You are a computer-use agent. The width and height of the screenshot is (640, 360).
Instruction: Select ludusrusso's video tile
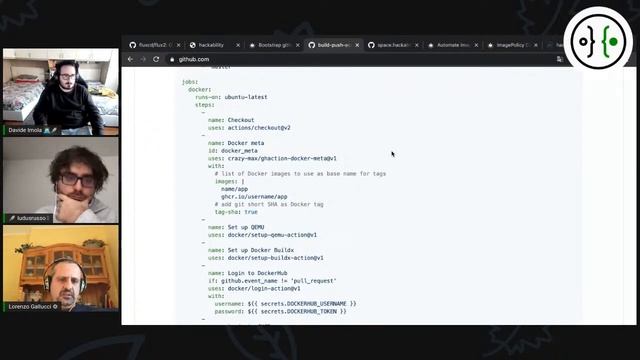[x=61, y=180]
